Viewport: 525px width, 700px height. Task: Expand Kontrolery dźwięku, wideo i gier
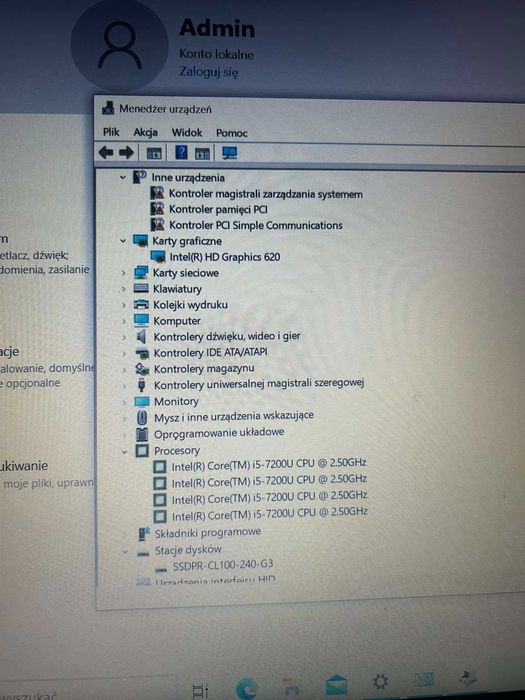[x=124, y=337]
